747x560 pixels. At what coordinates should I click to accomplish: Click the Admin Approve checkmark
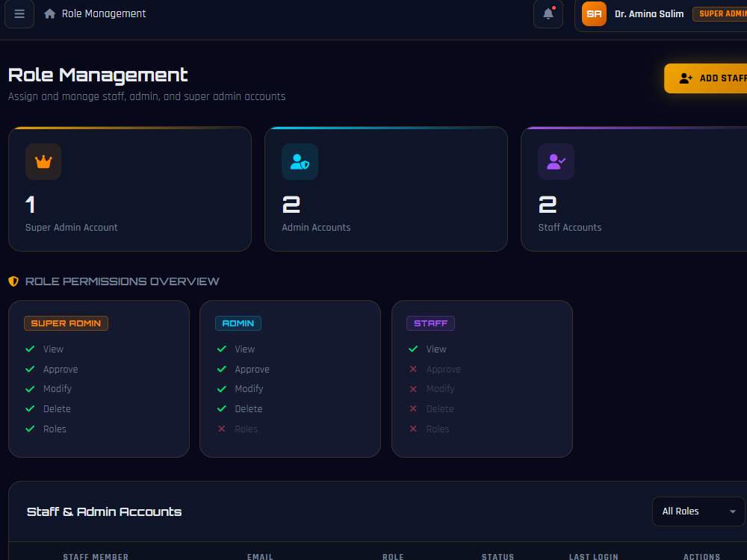(x=222, y=369)
